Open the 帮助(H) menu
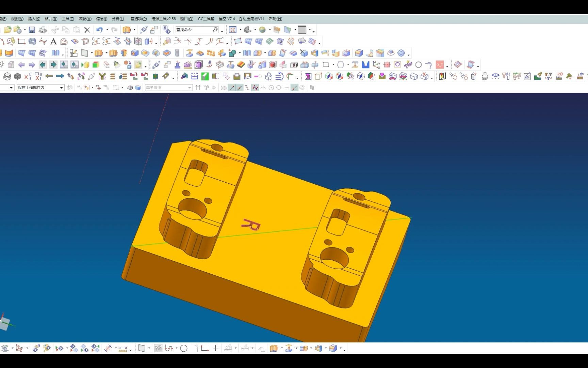The height and width of the screenshot is (368, 588). click(x=275, y=19)
